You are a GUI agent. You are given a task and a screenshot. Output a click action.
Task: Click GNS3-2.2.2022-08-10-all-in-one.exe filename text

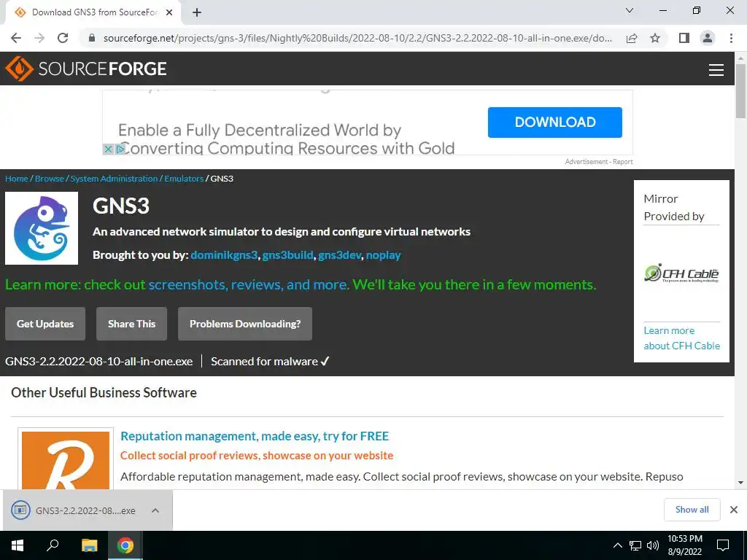[99, 362]
